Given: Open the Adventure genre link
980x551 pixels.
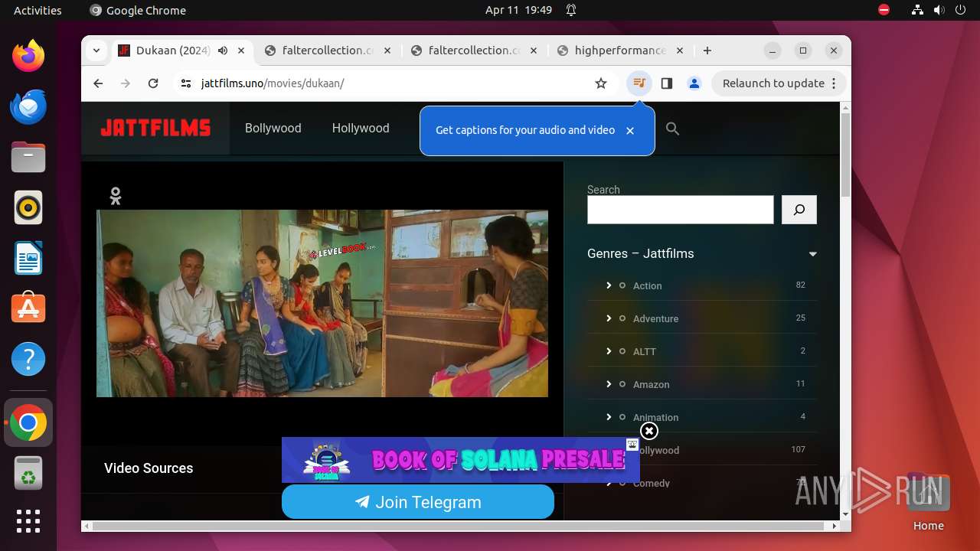Looking at the screenshot, I should click(x=655, y=318).
